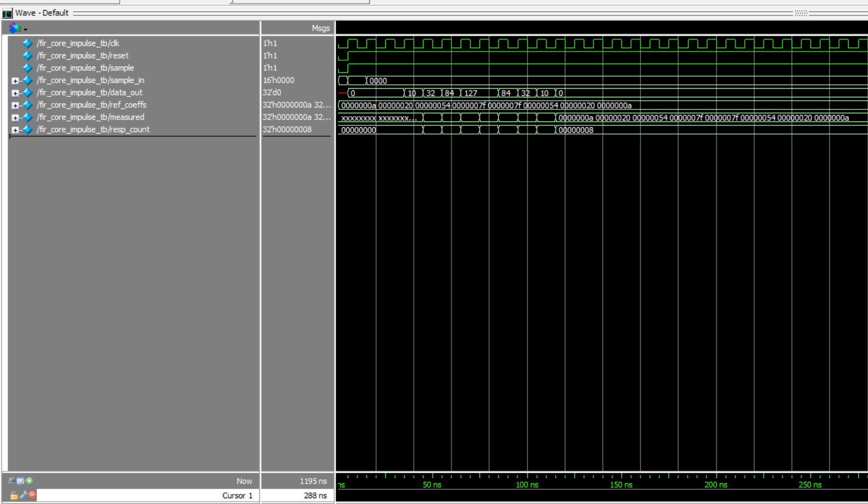This screenshot has width=868, height=504.
Task: Expand the sample_in signal to show its bits
Action: (x=15, y=80)
